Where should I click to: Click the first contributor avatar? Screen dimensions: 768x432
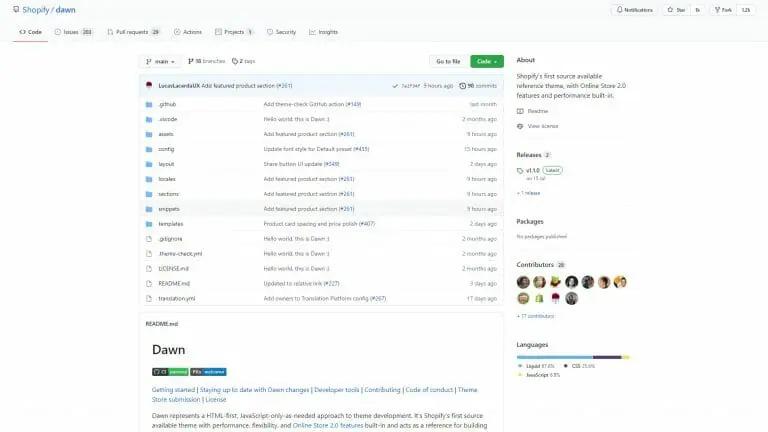pos(523,282)
